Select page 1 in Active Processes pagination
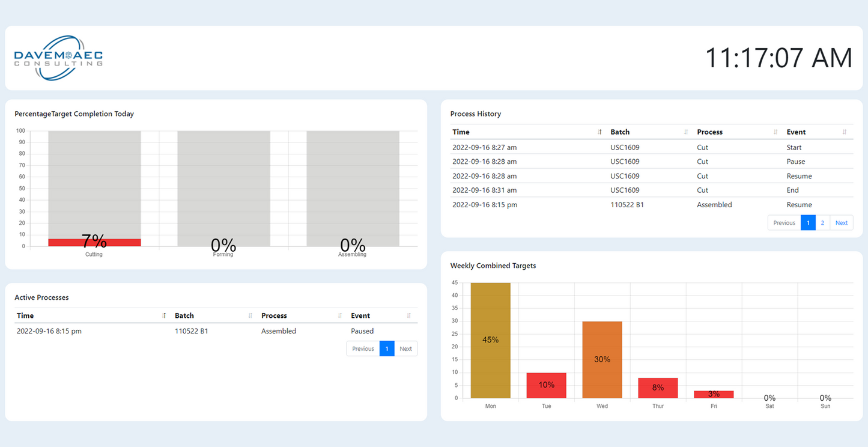This screenshot has width=868, height=447. 387,348
